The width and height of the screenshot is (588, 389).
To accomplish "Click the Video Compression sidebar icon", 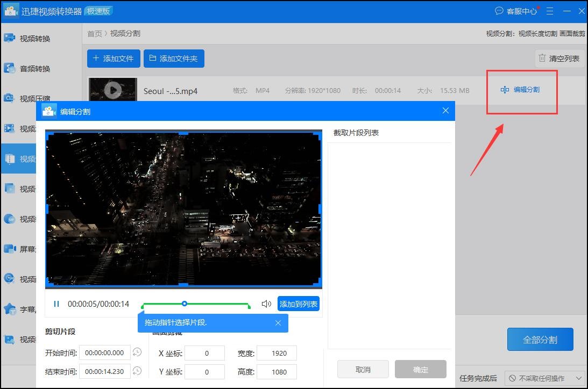I will click(x=9, y=98).
